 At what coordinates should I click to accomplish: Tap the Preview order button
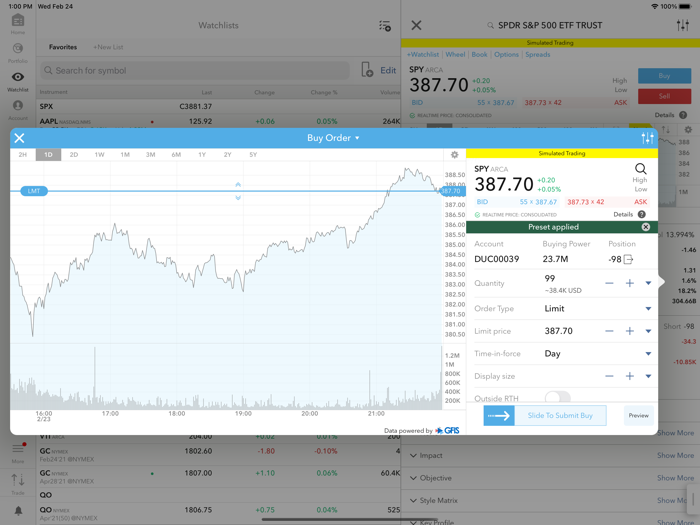point(638,416)
